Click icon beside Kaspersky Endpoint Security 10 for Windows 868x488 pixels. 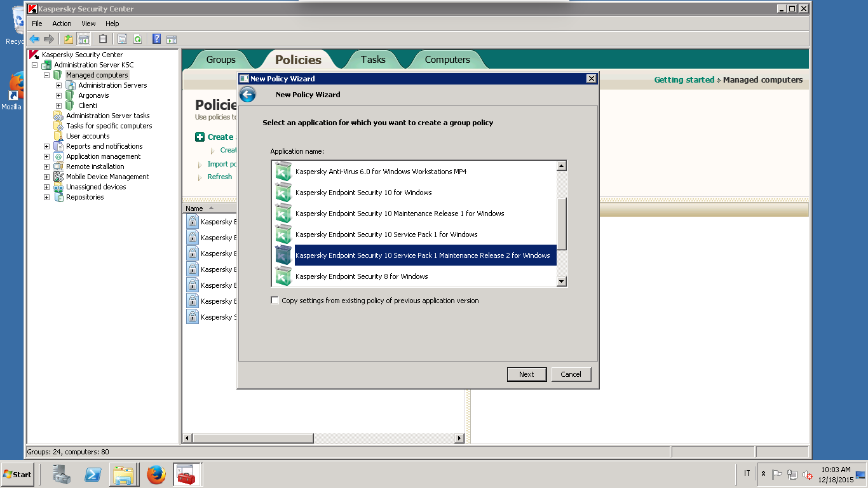283,193
